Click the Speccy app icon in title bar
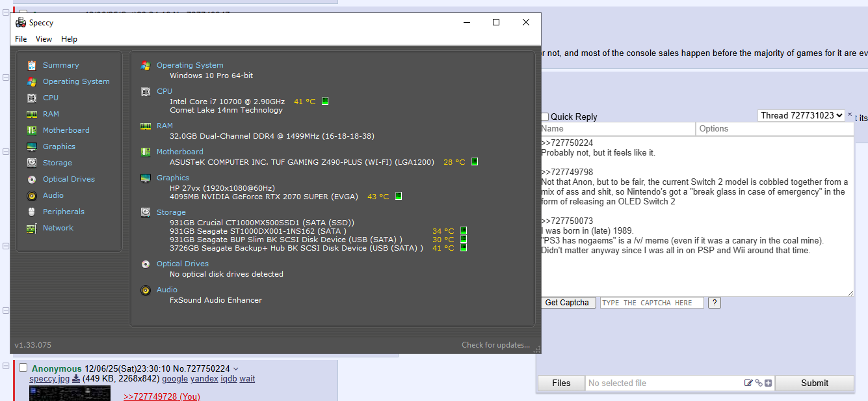Screen dimensions: 868x401 [x=21, y=23]
